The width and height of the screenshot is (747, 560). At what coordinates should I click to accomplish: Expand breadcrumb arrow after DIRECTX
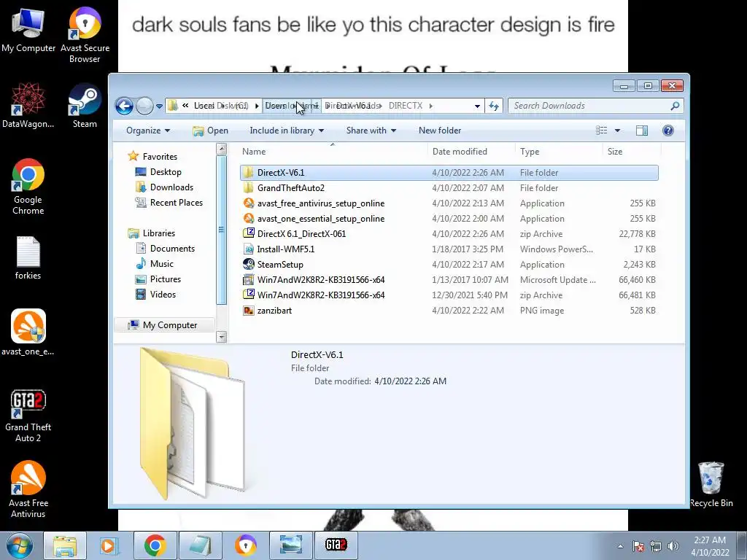point(430,106)
